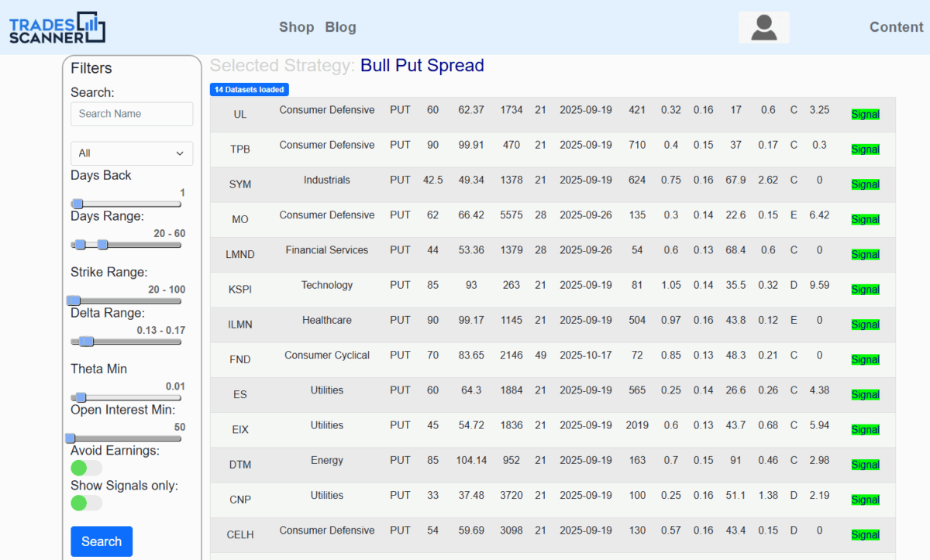Image resolution: width=930 pixels, height=560 pixels.
Task: Toggle the Avoid Earnings switch
Action: [86, 468]
